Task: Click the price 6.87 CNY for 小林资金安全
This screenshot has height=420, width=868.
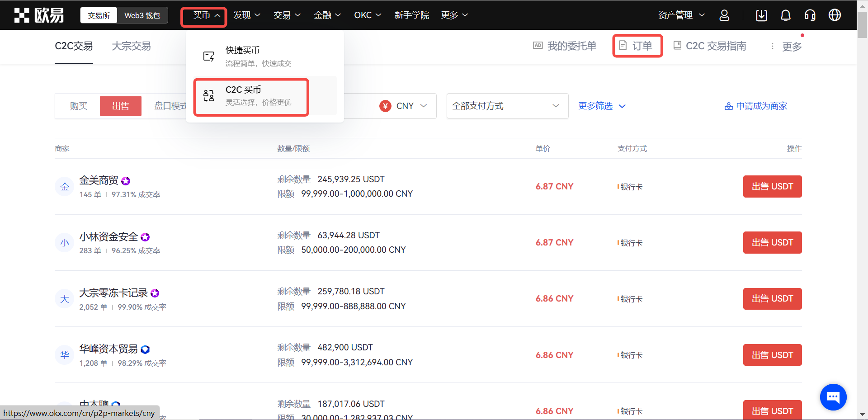Action: pos(554,242)
